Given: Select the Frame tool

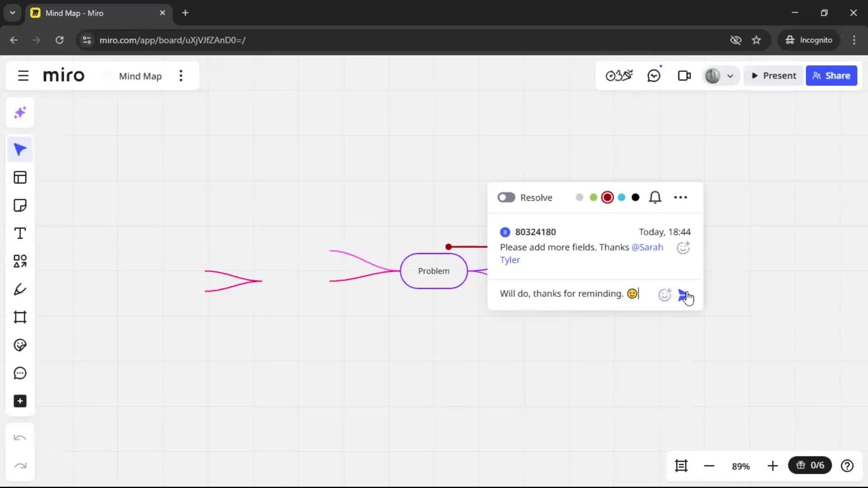Looking at the screenshot, I should click(x=20, y=317).
